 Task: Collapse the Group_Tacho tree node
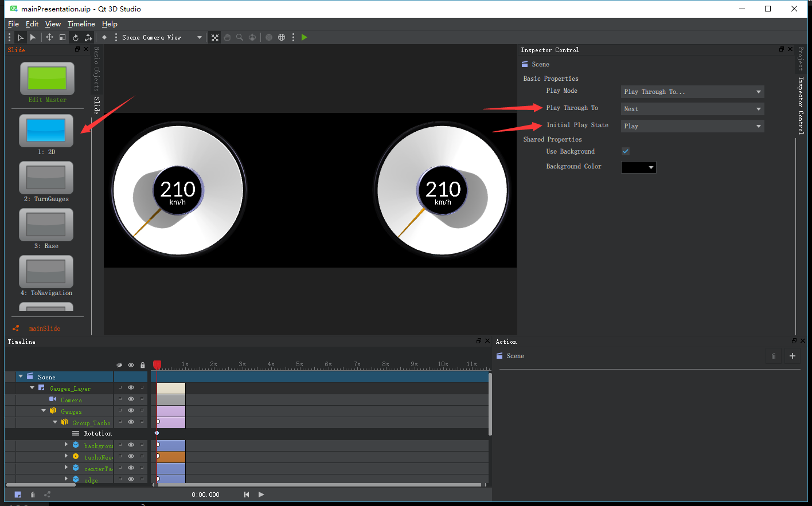pyautogui.click(x=55, y=422)
